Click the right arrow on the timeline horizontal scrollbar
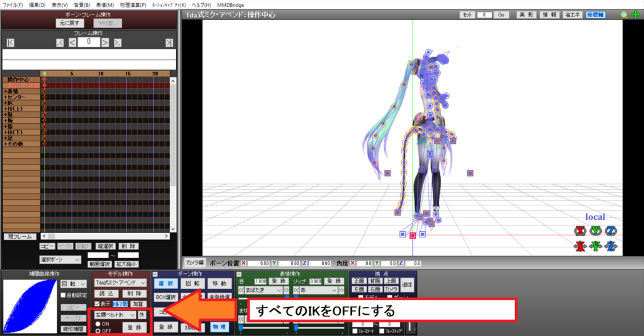 click(166, 236)
